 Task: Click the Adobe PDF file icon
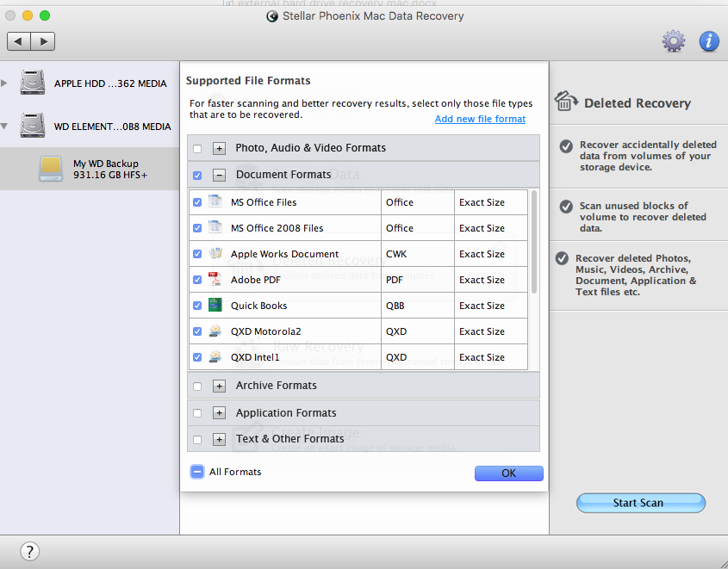(x=215, y=279)
